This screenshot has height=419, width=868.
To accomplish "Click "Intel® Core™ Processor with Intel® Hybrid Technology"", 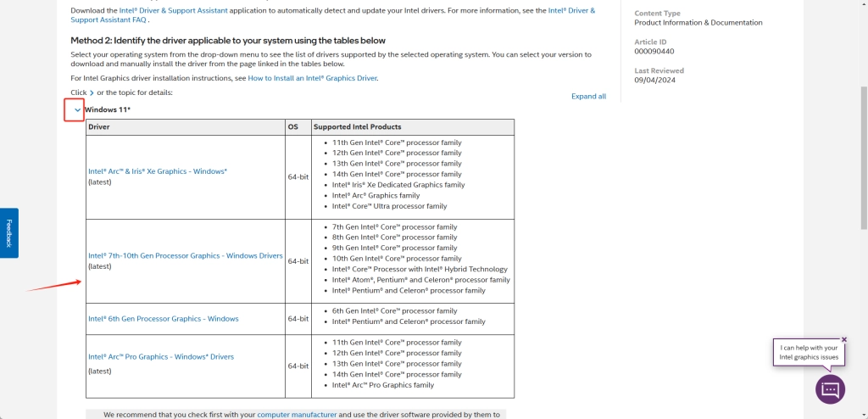I will pos(420,270).
